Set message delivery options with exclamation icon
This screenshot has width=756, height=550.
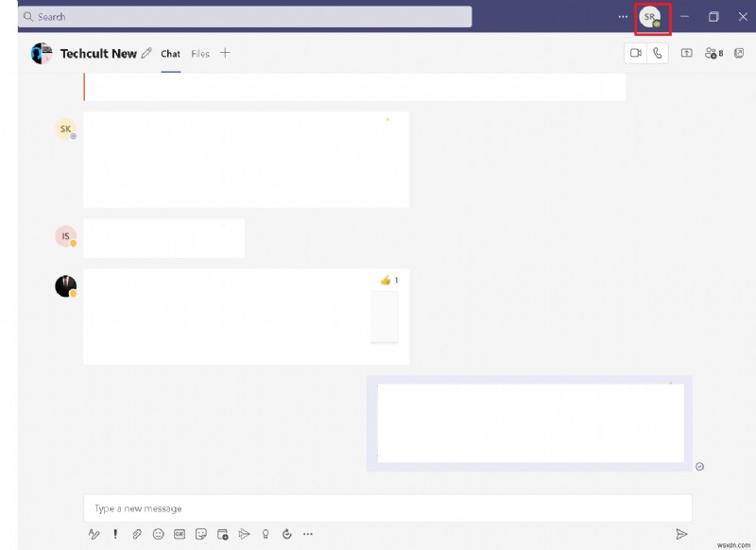(x=115, y=534)
